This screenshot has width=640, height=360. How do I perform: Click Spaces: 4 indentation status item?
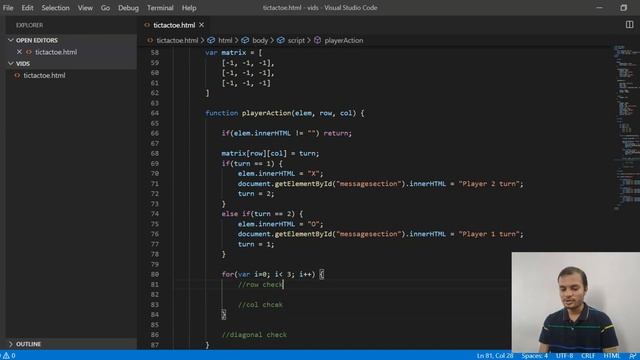tap(534, 356)
